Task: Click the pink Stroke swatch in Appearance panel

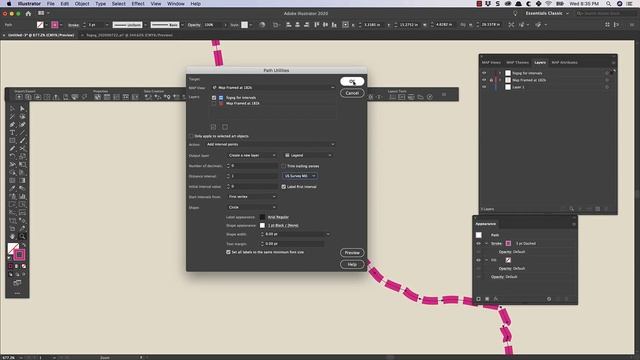Action: click(508, 243)
